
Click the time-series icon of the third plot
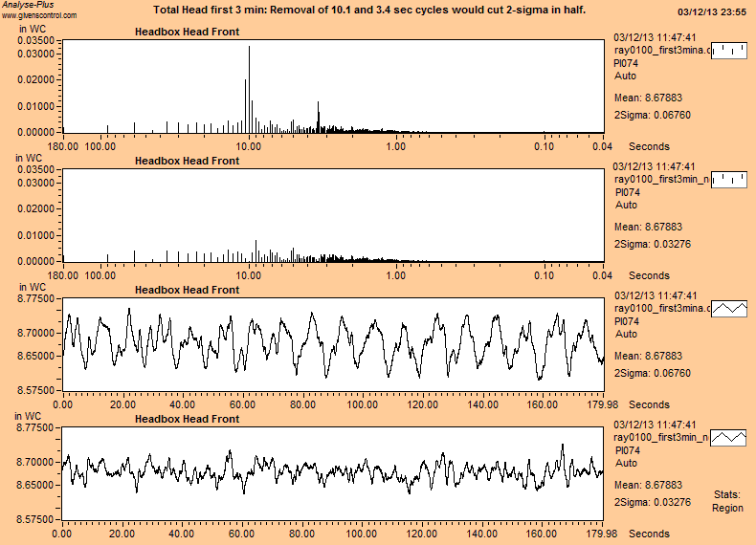[x=731, y=308]
